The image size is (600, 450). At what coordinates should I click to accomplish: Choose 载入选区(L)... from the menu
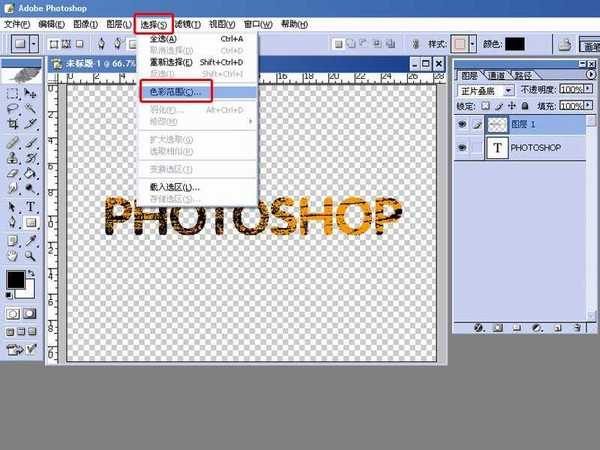(198, 187)
